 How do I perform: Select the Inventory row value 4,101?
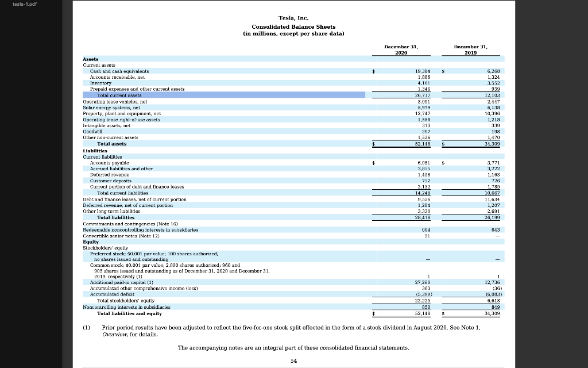pos(422,82)
